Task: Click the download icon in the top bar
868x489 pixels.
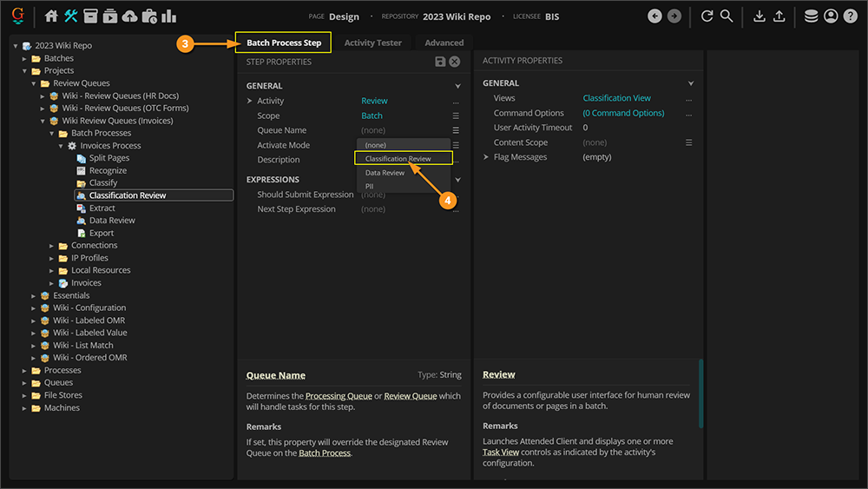Action: 759,16
